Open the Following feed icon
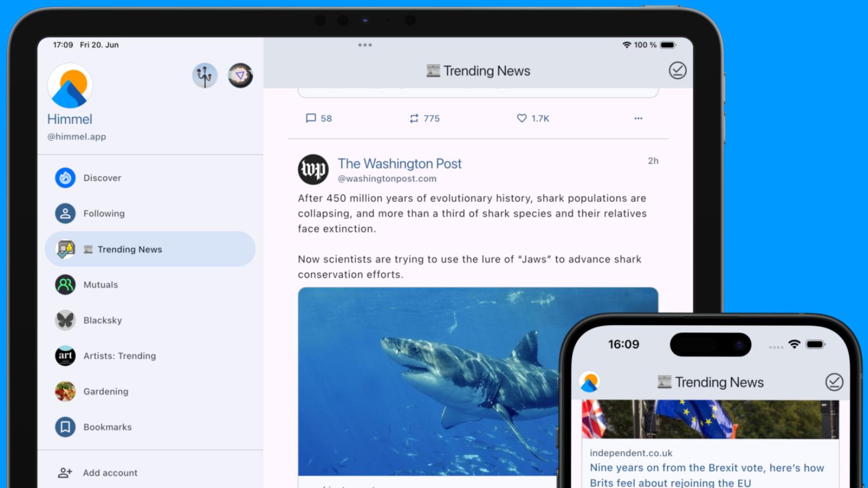Screen dimensions: 868x488 pos(65,213)
